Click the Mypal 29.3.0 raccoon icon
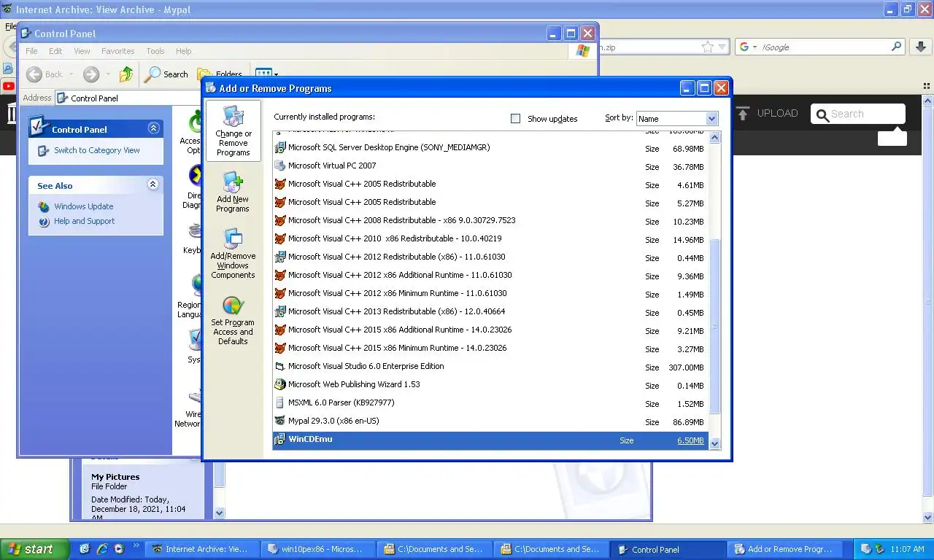Screen dimensions: 934x560 [x=279, y=421]
